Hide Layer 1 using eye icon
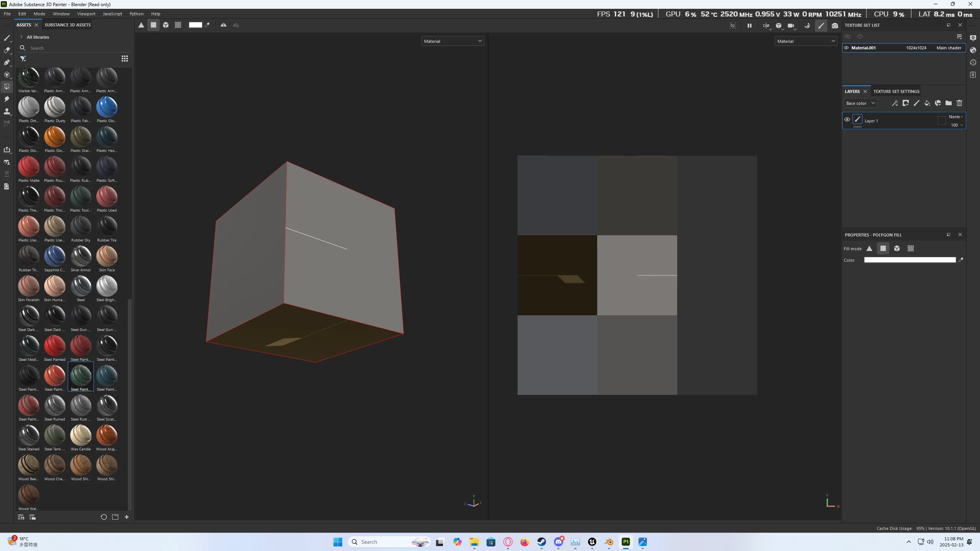980x551 pixels. tap(847, 120)
